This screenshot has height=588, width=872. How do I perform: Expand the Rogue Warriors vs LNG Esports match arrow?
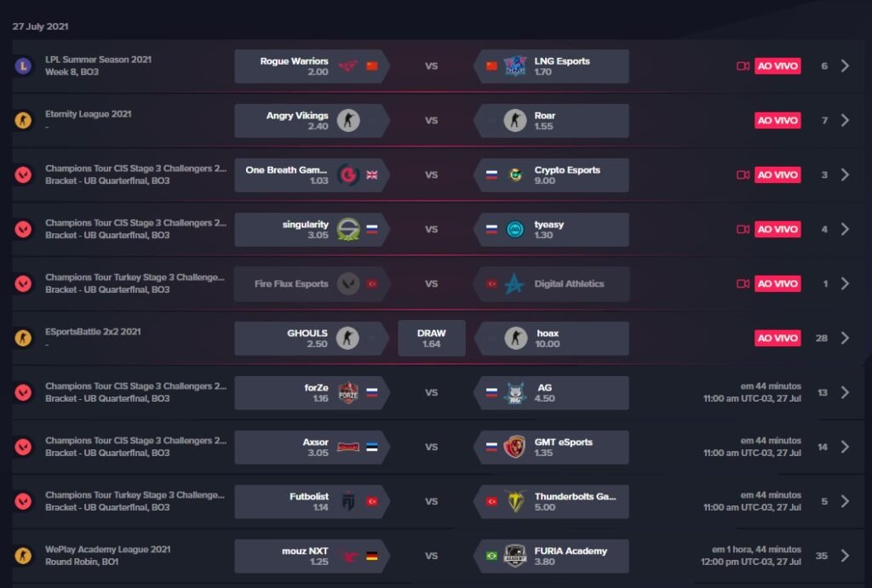point(845,66)
